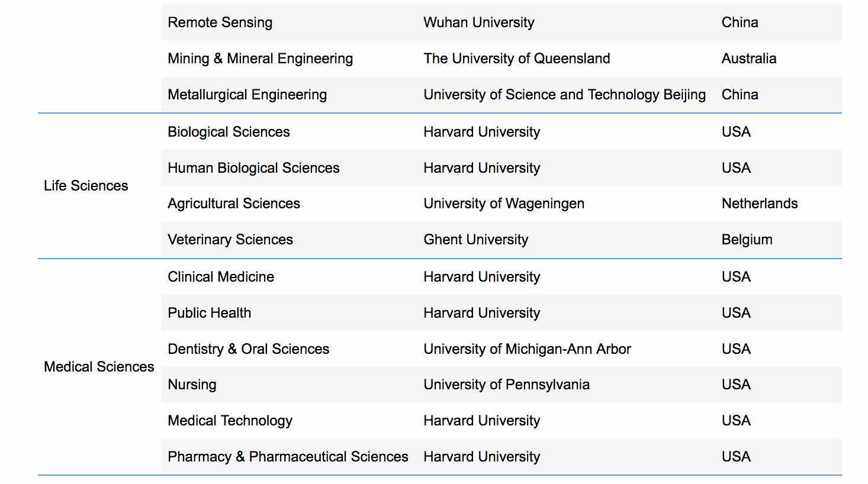Select Pharmacy & Pharmaceutical Sciences subject
868x484 pixels.
coord(288,457)
